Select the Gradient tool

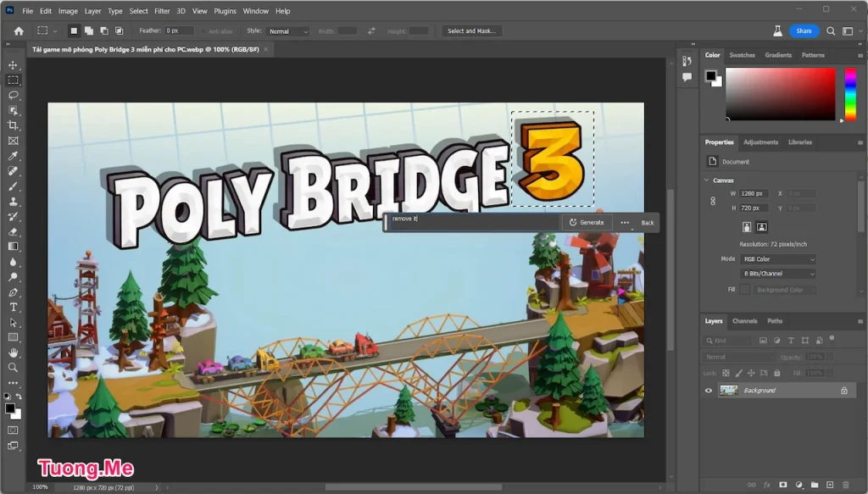point(14,247)
